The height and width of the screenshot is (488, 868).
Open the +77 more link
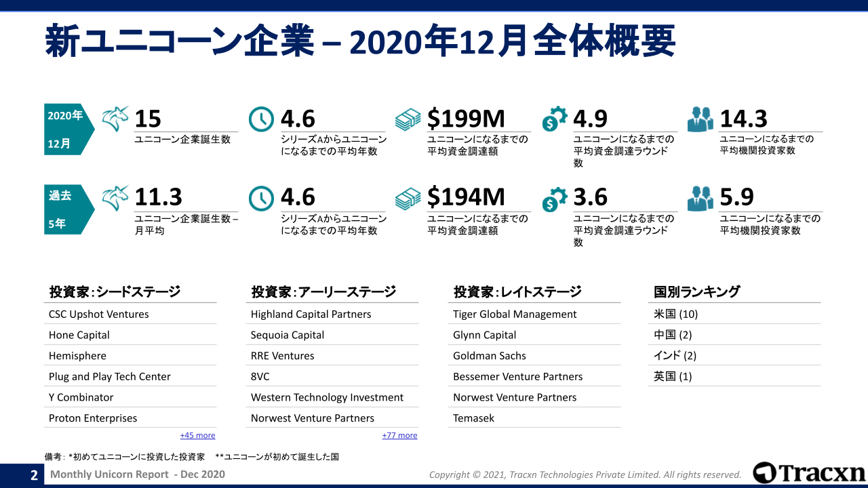coord(399,435)
